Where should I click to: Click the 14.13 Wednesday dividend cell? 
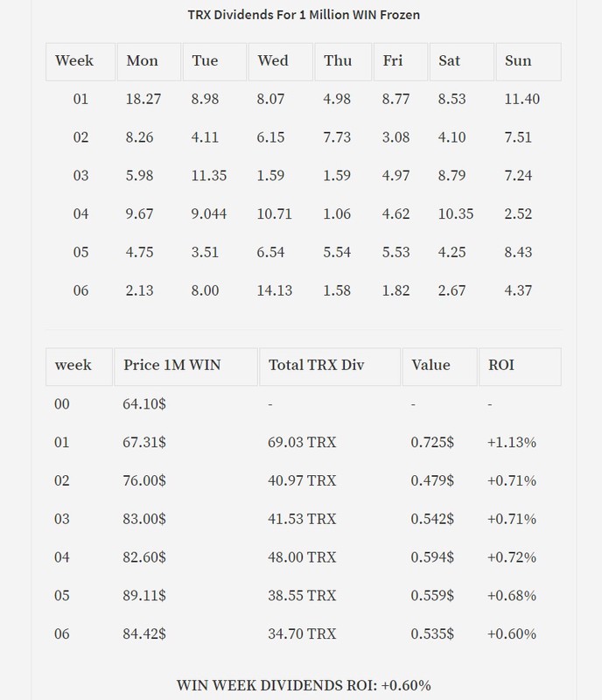pos(274,290)
